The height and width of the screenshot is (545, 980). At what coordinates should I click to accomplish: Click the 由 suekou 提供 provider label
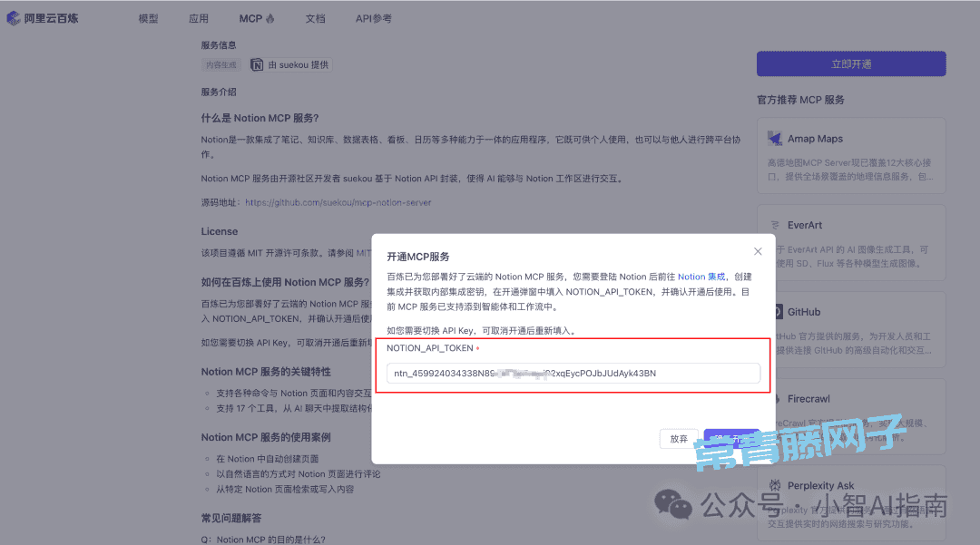[291, 65]
